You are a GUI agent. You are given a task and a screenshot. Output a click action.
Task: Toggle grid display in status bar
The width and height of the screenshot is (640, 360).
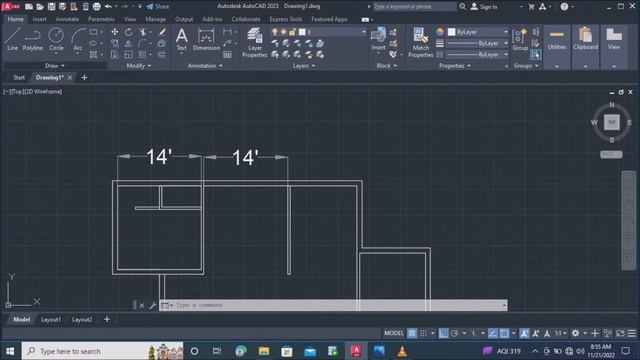coord(412,333)
